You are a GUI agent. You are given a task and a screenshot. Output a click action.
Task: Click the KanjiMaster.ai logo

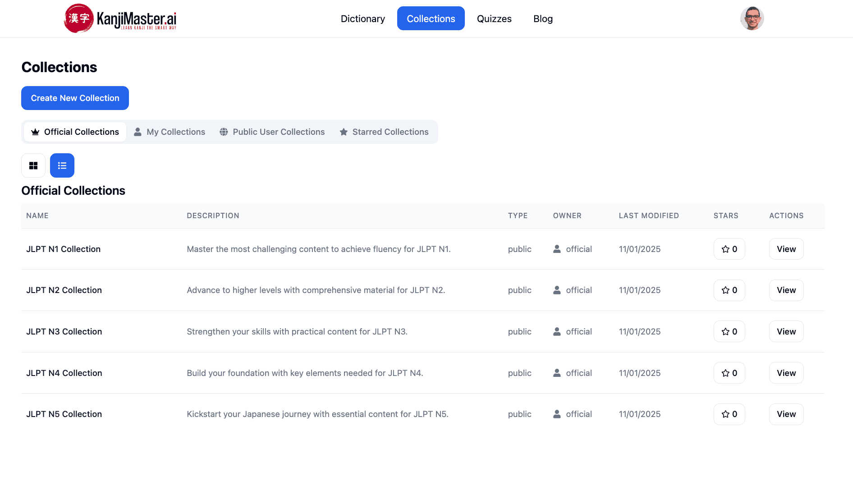click(120, 18)
